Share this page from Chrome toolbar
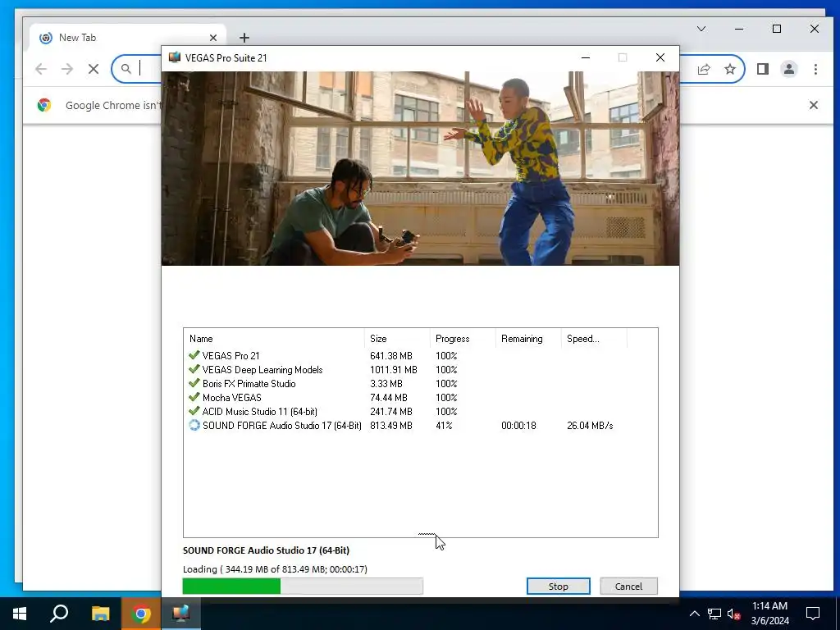 pyautogui.click(x=704, y=69)
